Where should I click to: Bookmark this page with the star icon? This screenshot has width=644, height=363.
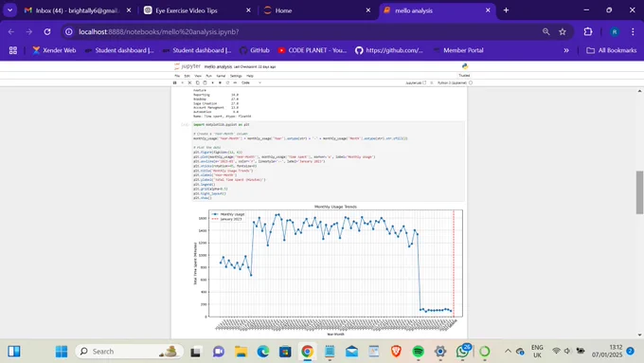(563, 31)
